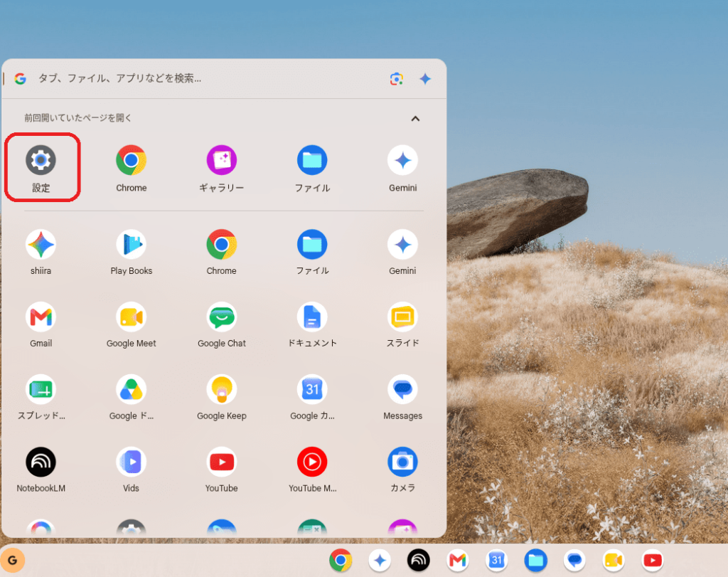Open Gemini from the shelf
The image size is (728, 577).
point(380,560)
